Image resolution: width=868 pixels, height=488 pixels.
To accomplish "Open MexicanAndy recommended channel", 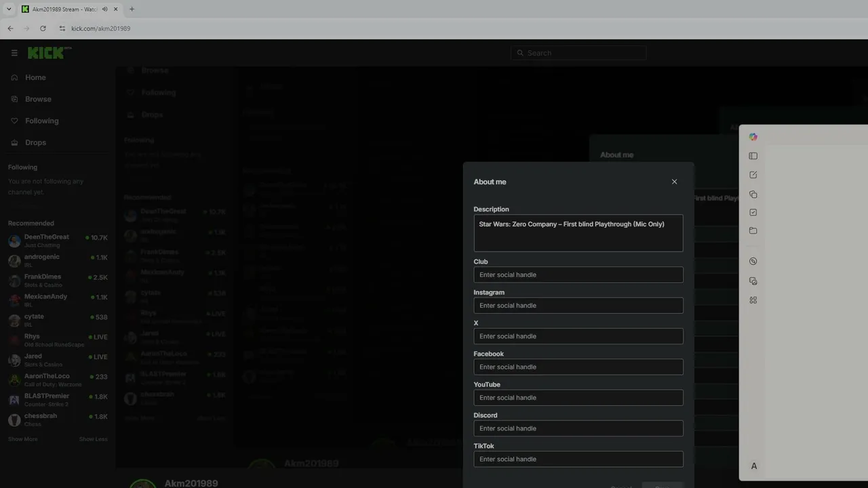I will click(58, 300).
